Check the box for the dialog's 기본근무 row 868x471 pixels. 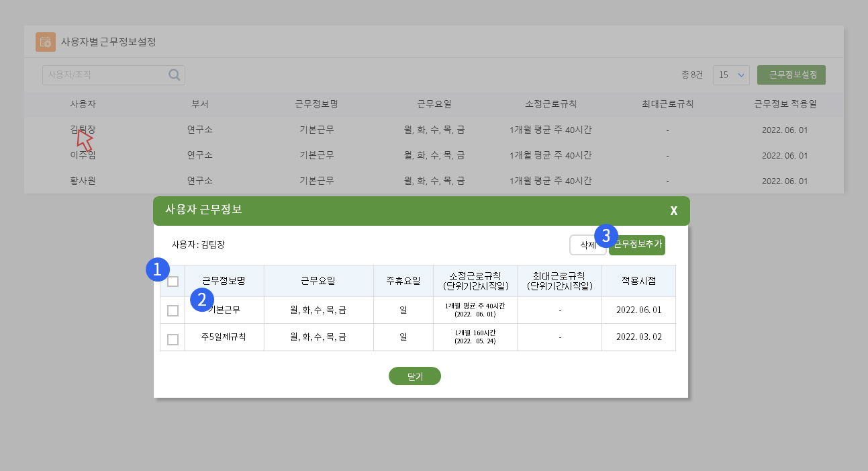pos(173,310)
